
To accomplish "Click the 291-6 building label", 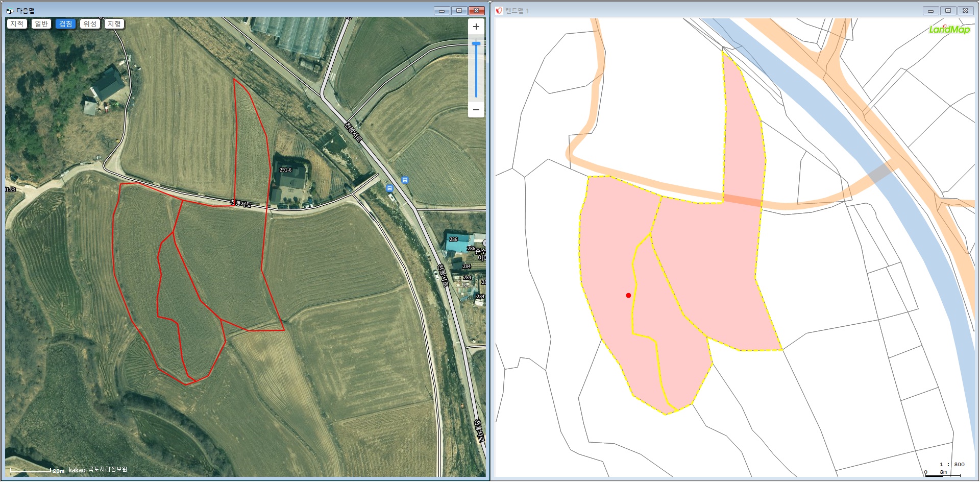I will [x=285, y=170].
